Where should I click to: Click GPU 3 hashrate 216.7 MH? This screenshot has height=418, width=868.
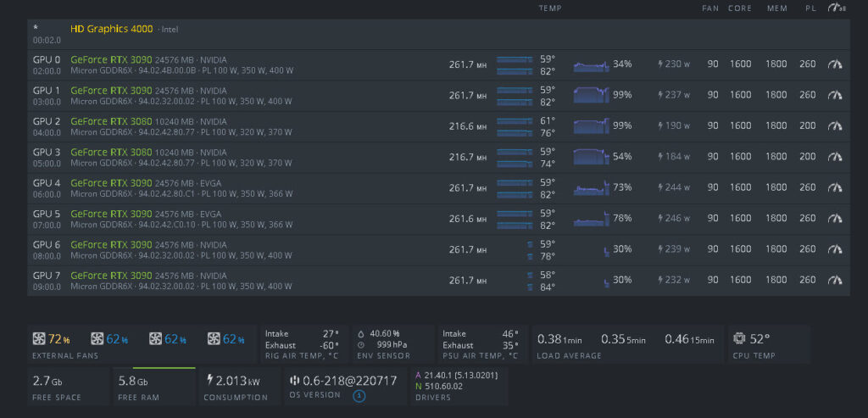(x=468, y=157)
